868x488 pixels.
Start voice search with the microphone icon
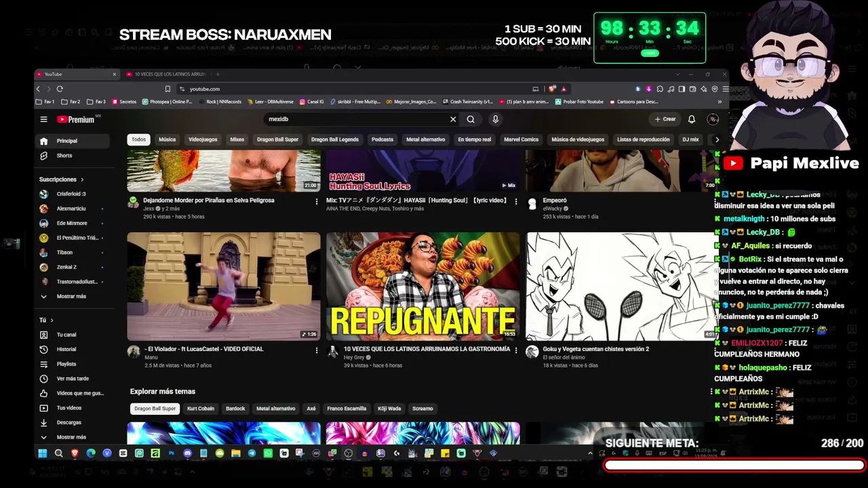496,119
